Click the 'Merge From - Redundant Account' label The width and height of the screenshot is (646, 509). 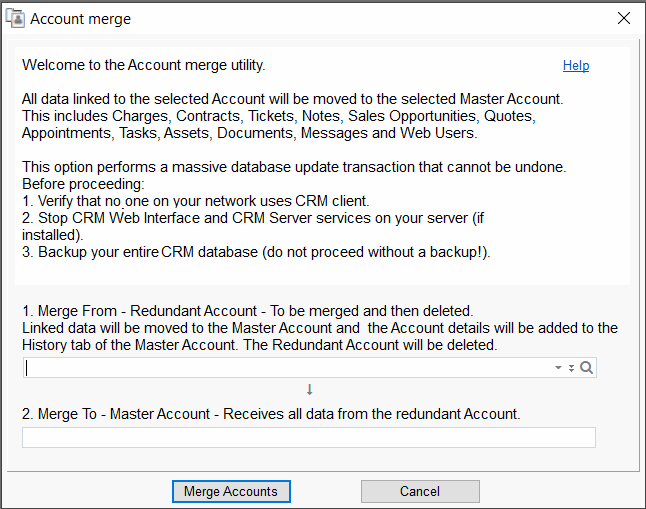[247, 311]
